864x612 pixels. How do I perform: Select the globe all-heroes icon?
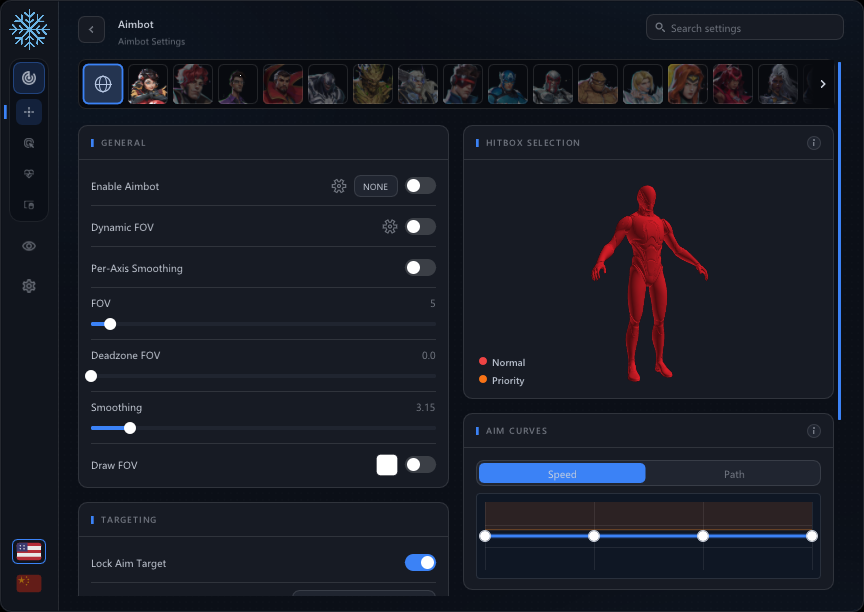[103, 84]
